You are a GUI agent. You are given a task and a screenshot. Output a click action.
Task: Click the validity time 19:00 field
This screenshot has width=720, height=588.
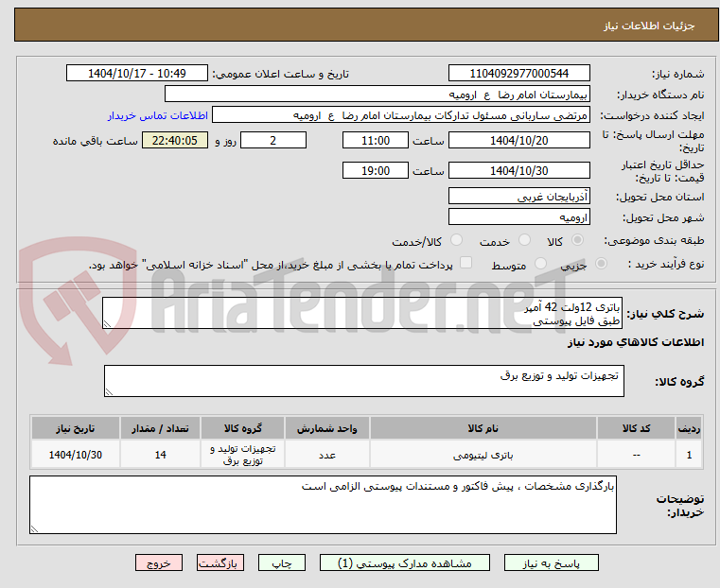[376, 170]
